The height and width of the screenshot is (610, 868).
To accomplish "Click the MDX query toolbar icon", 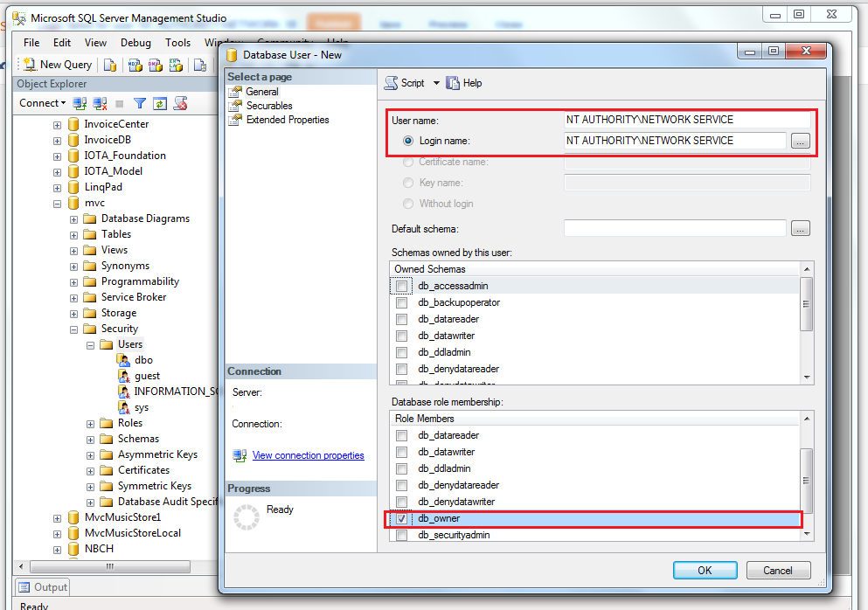I will point(135,66).
